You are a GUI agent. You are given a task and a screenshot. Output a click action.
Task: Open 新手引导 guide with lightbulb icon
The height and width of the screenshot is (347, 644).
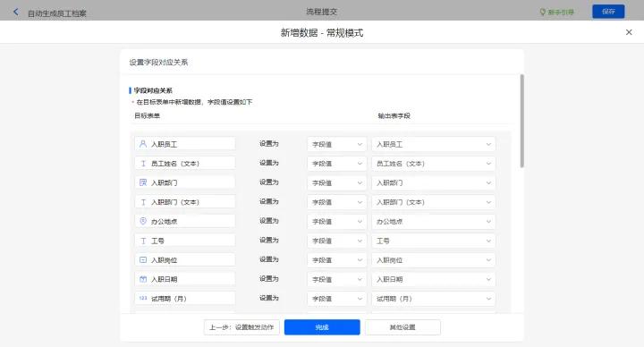click(556, 12)
